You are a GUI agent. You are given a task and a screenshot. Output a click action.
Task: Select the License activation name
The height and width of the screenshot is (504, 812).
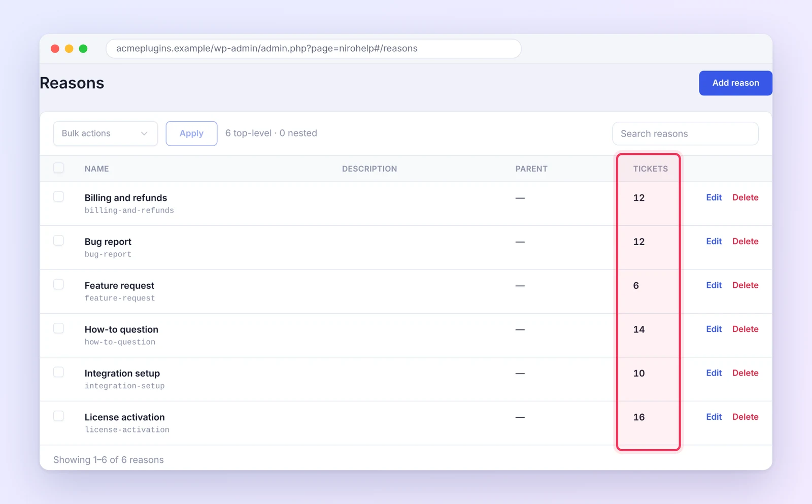(125, 417)
